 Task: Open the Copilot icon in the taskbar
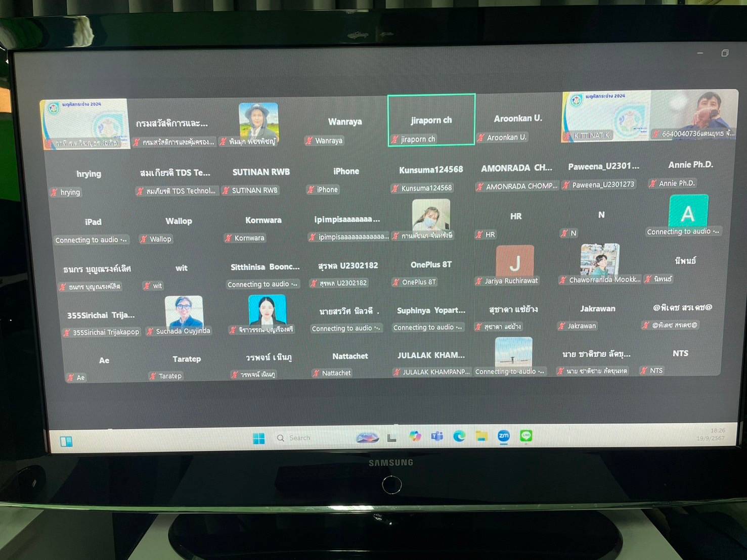pyautogui.click(x=415, y=436)
